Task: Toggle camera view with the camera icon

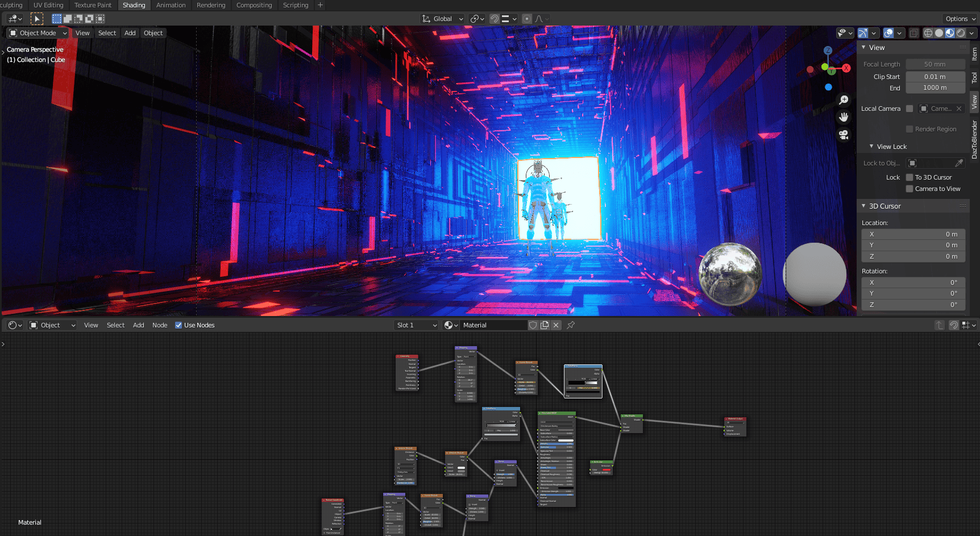Action: pyautogui.click(x=844, y=135)
